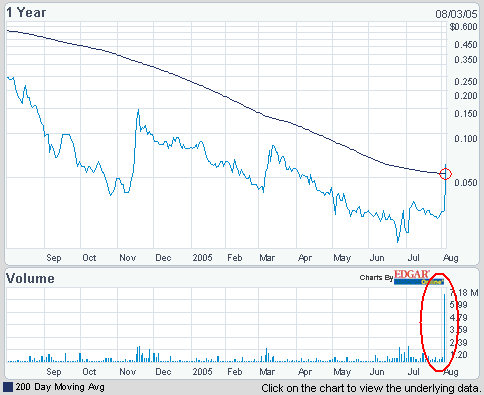Click the 0.200 price axis label
Image resolution: width=484 pixels, height=395 pixels.
(x=466, y=96)
